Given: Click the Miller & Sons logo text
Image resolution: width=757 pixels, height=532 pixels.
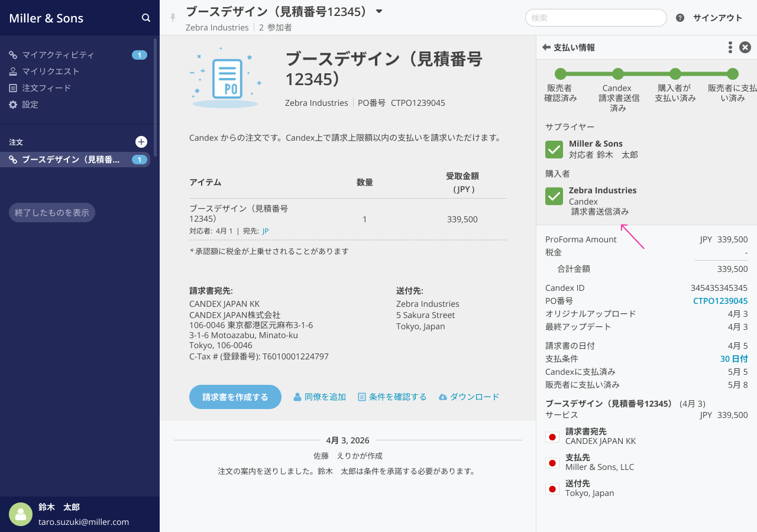Looking at the screenshot, I should click(46, 18).
